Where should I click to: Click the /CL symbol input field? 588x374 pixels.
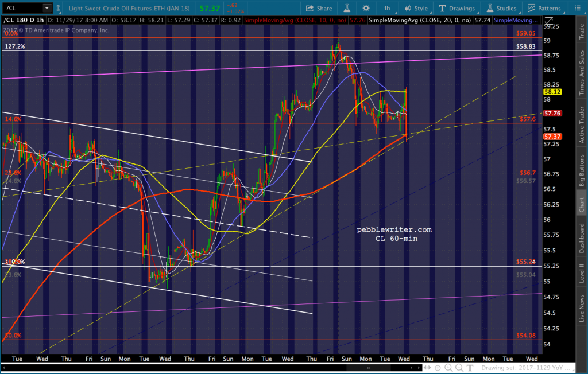pos(22,8)
